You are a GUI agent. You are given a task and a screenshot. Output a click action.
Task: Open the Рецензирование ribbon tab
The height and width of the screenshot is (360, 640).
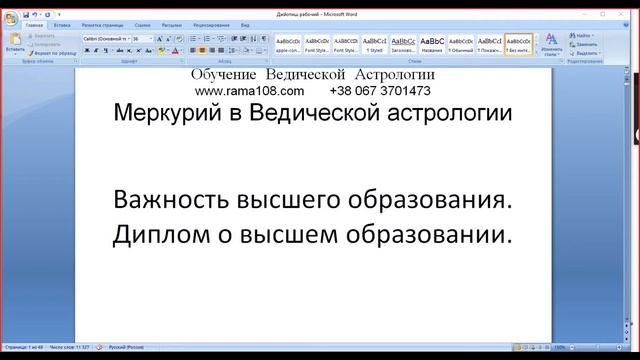tap(211, 25)
